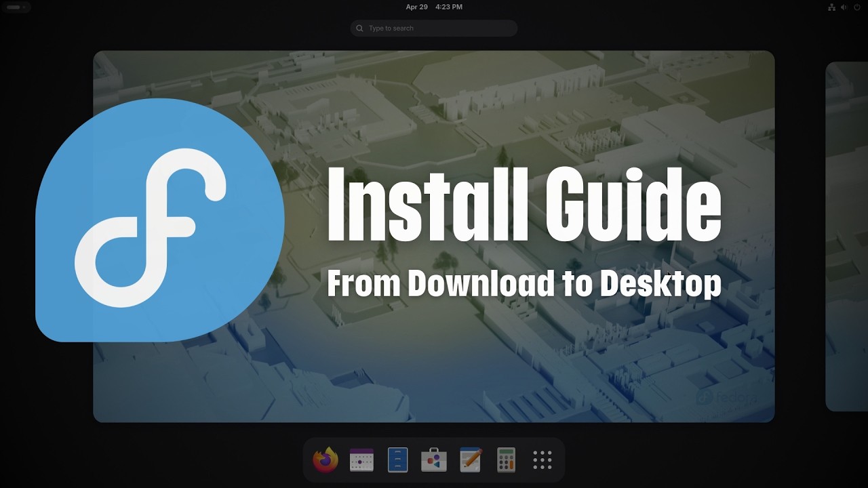
Task: Focus the 'Type to search' field
Action: click(434, 28)
